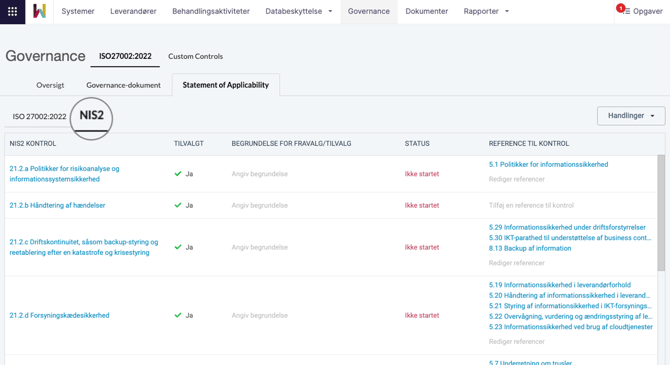The height and width of the screenshot is (365, 670).
Task: Open Behandlingsaktiviteter navigation item
Action: (x=211, y=12)
